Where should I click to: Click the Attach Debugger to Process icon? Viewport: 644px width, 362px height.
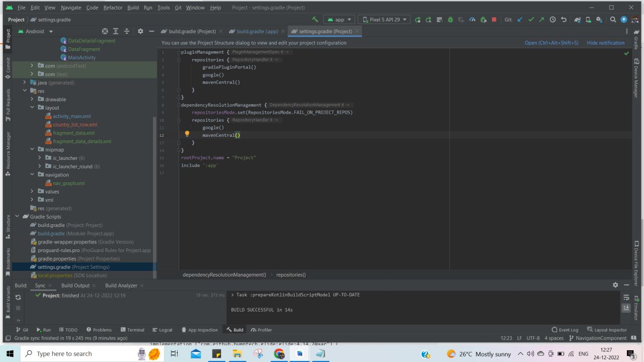[x=484, y=19]
